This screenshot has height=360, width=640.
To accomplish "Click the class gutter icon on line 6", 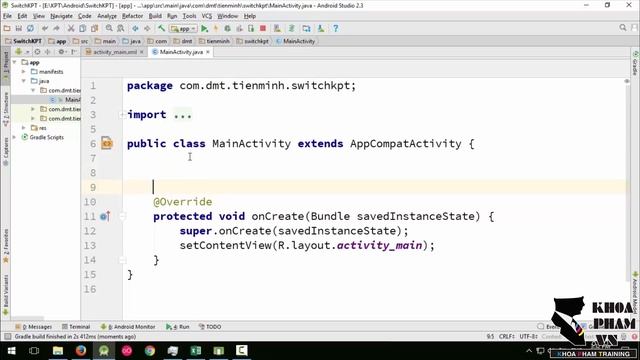I will tap(107, 143).
